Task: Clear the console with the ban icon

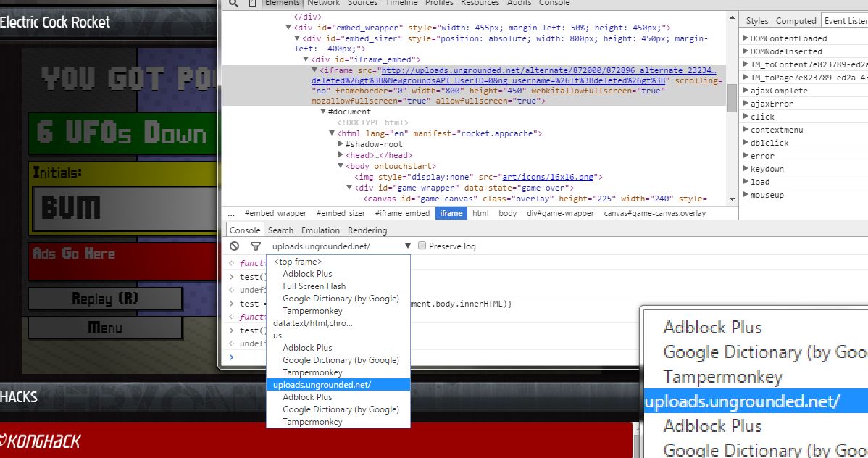Action: tap(235, 246)
